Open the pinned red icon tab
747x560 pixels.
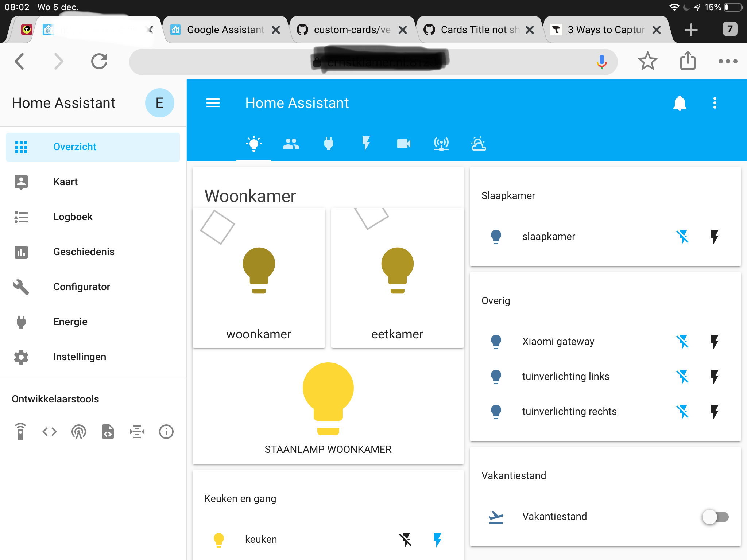[x=26, y=30]
